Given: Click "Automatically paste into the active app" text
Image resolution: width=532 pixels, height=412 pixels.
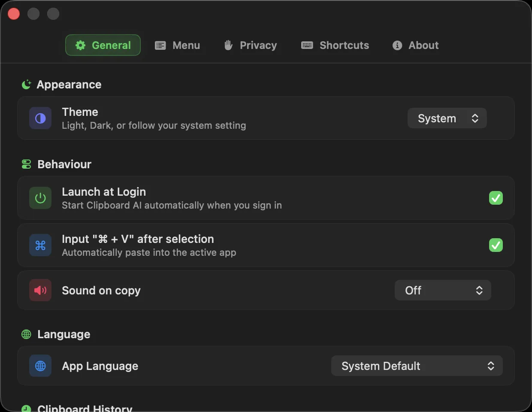Looking at the screenshot, I should click(149, 252).
